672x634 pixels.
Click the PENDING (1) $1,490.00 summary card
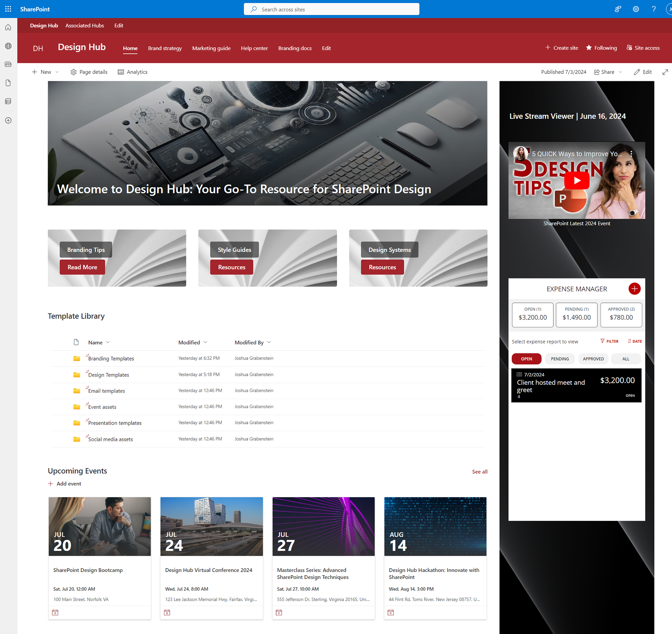pos(576,315)
